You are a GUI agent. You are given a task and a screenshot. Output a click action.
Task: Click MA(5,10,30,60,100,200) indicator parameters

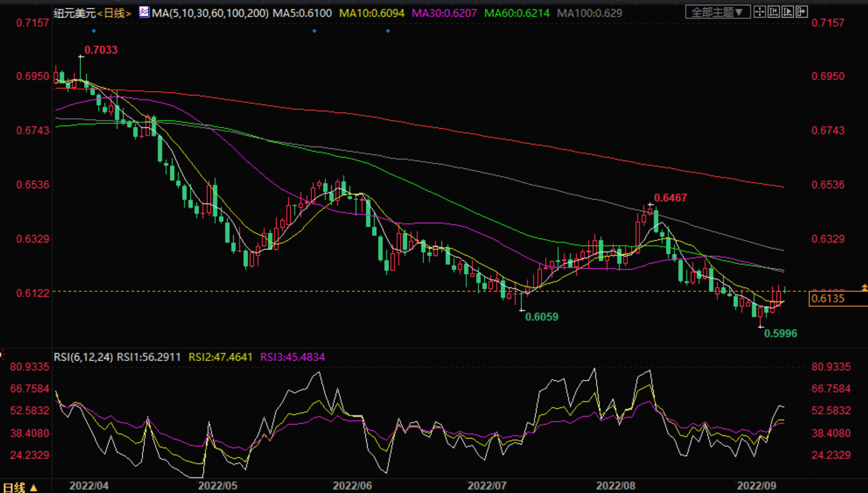click(x=210, y=13)
